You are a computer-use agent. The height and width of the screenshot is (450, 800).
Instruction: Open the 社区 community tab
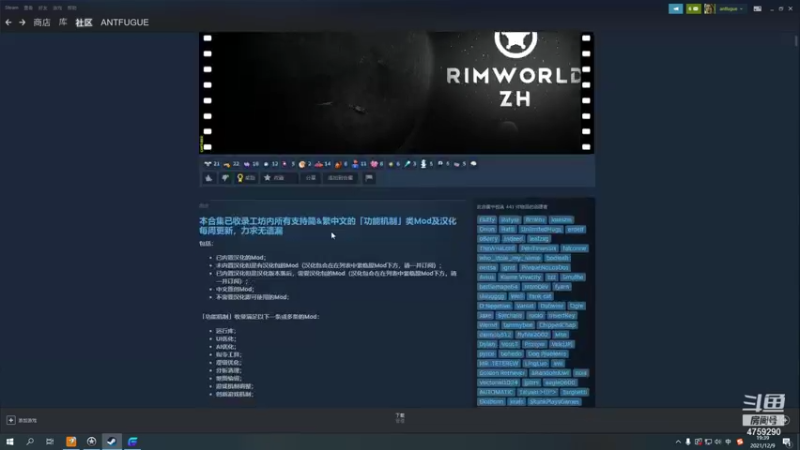click(84, 22)
